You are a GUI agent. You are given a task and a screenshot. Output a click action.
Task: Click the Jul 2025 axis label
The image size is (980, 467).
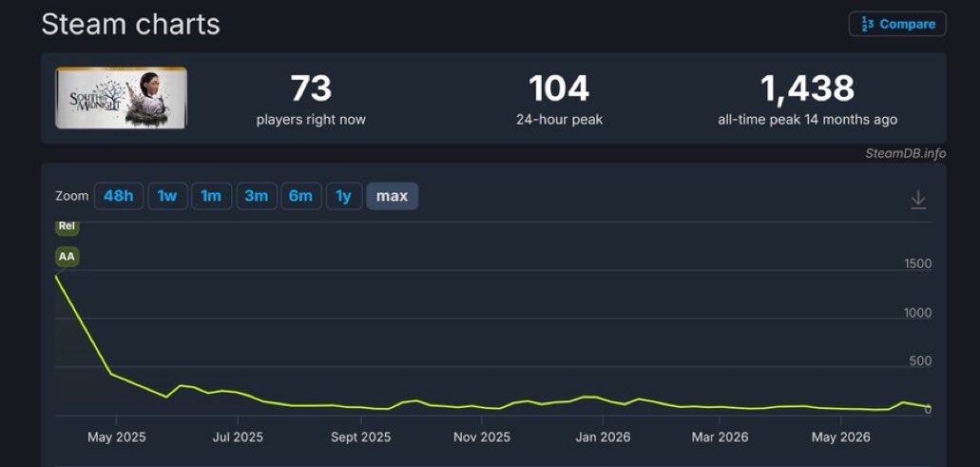coord(238,437)
